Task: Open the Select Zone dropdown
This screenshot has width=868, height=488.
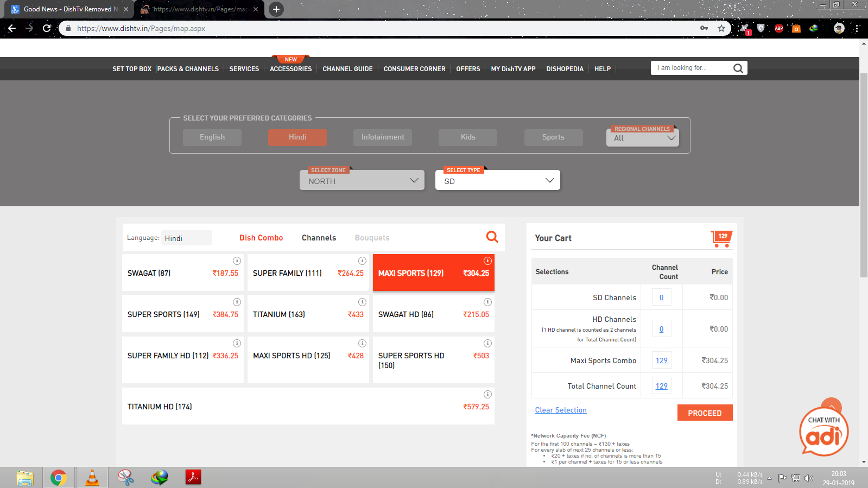Action: 362,181
